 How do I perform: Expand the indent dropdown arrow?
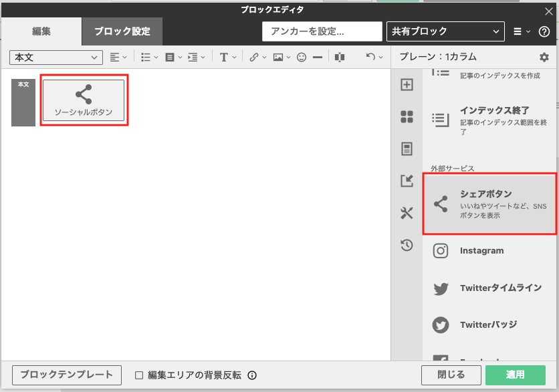[x=203, y=57]
